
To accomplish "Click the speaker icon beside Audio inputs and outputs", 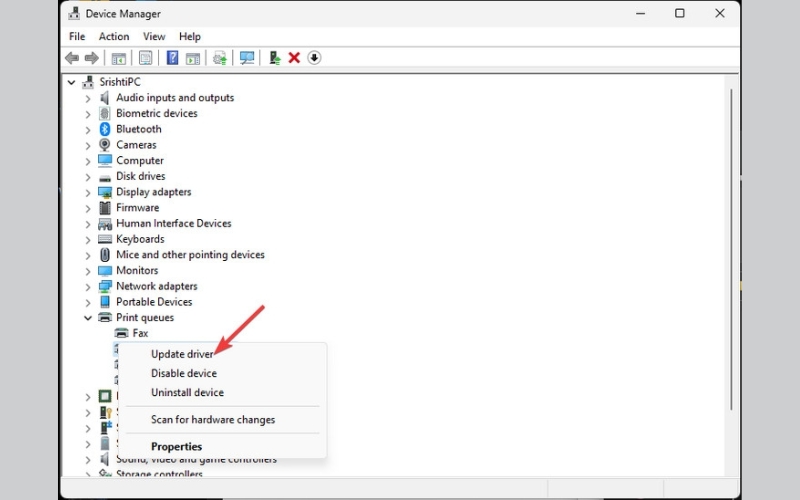I will (x=105, y=97).
